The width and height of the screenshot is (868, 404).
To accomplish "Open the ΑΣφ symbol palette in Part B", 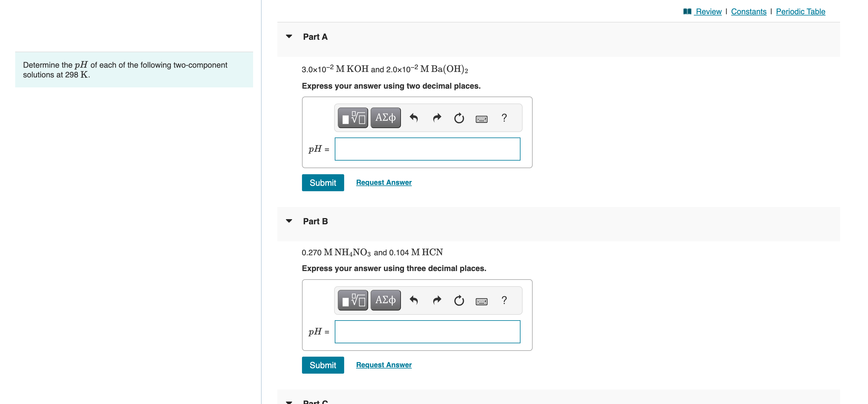I will pos(385,300).
